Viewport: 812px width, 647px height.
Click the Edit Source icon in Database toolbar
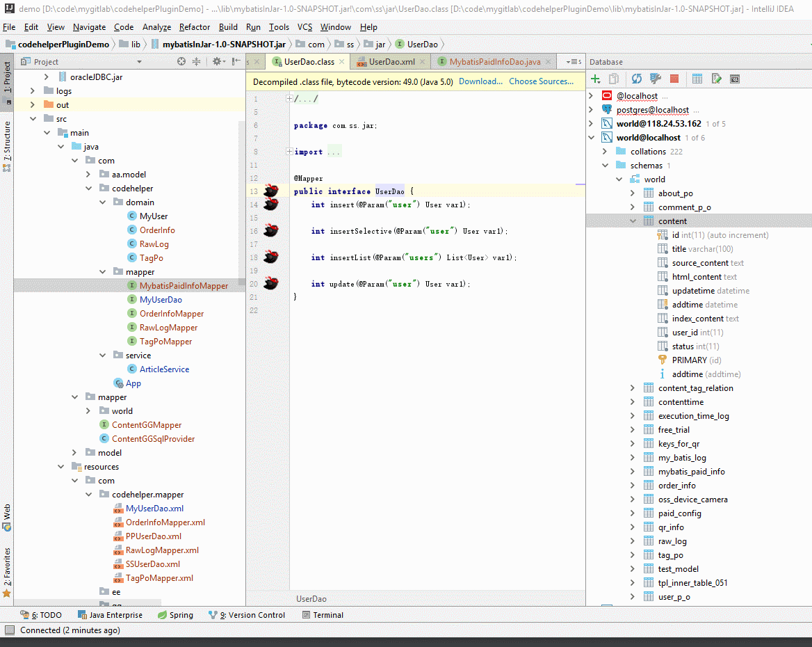tap(716, 79)
